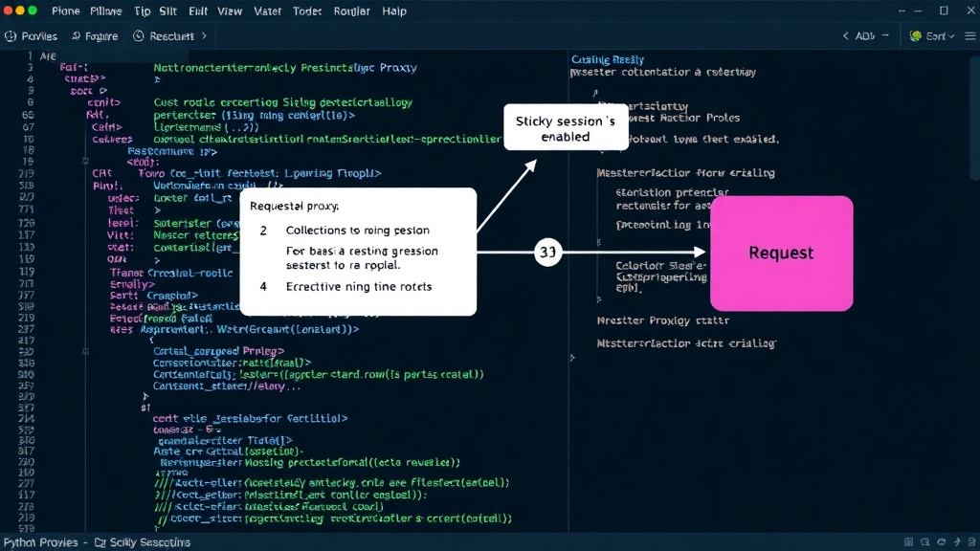980x551 pixels.
Task: Toggle the fold marker in the line 16 gutter
Action: [x=85, y=161]
